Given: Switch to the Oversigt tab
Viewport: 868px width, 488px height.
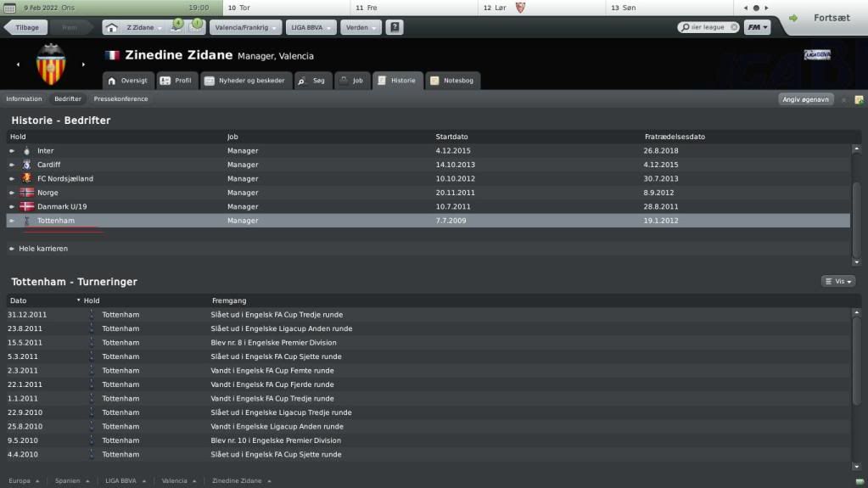Looking at the screenshot, I should pyautogui.click(x=128, y=81).
